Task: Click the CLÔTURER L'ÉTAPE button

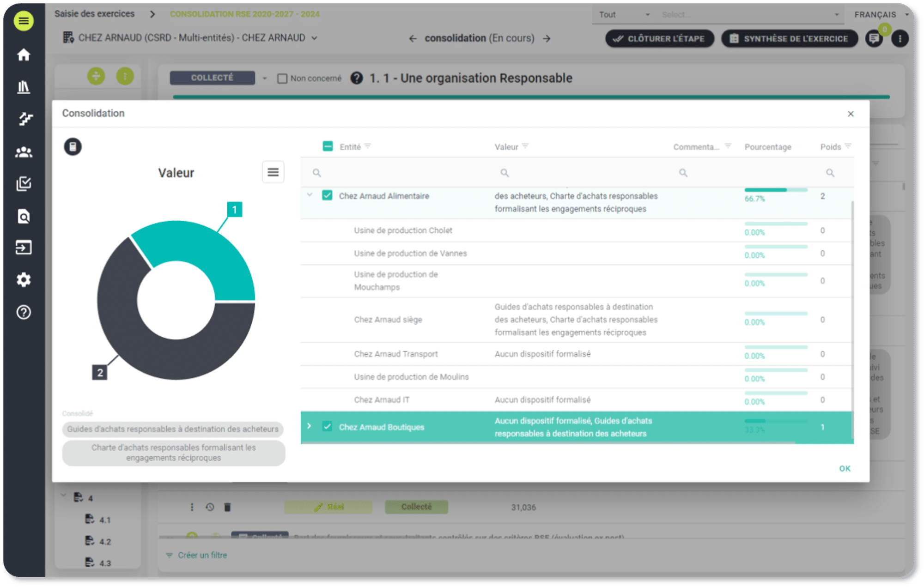Action: [660, 39]
